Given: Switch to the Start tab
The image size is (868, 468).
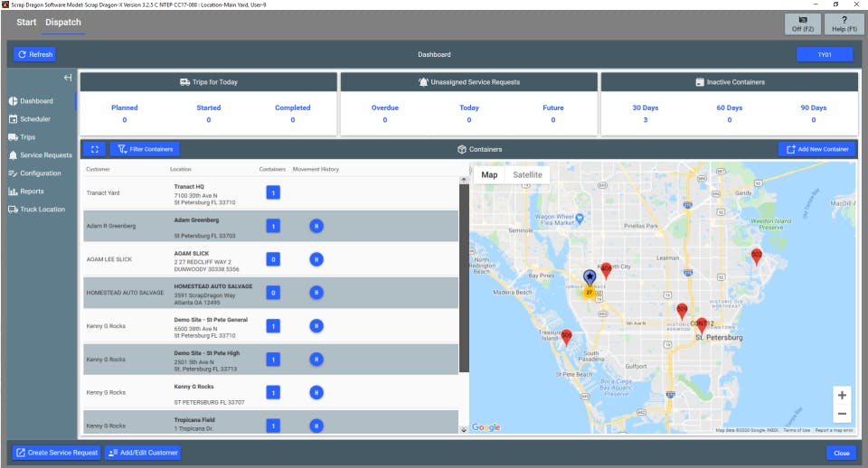Looking at the screenshot, I should tap(26, 23).
